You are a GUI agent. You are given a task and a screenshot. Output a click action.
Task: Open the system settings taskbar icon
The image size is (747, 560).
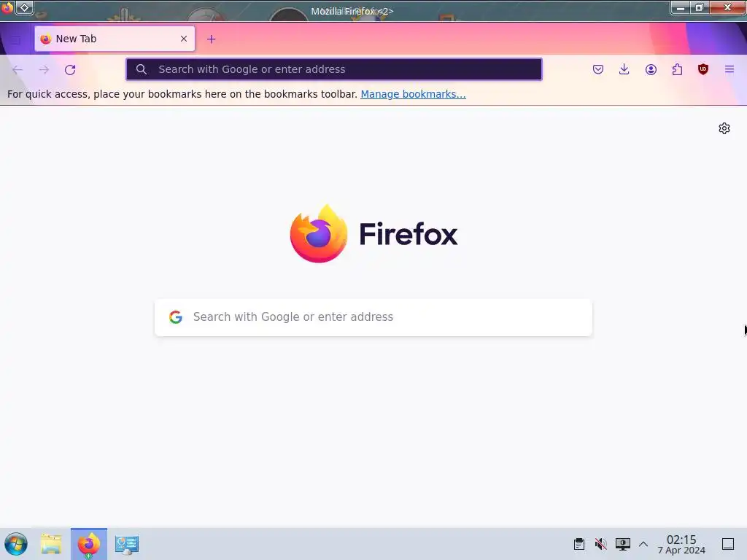[127, 544]
